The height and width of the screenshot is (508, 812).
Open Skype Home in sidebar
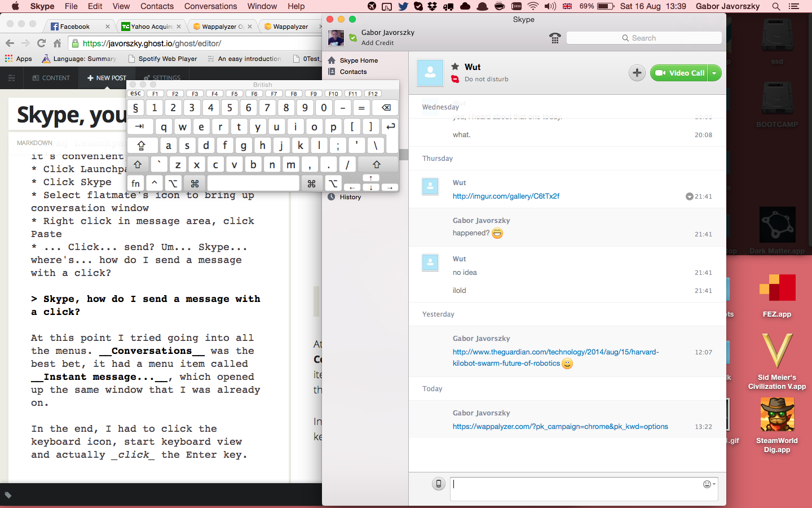[x=359, y=60]
